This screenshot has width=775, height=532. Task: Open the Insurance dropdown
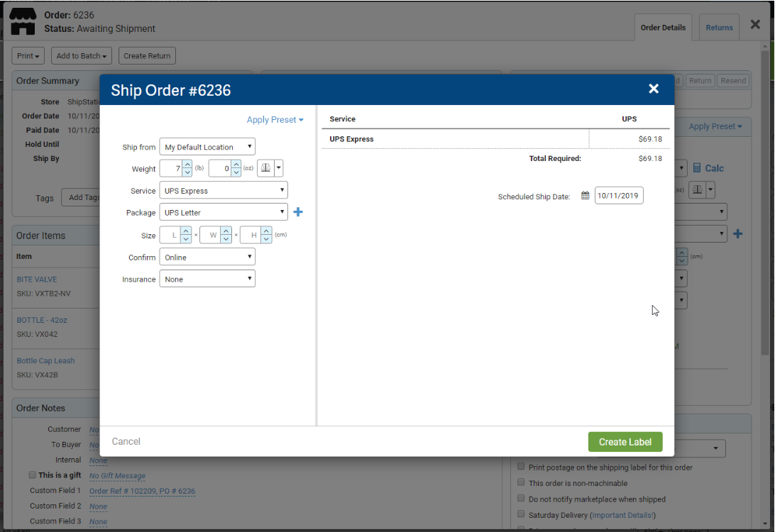207,279
